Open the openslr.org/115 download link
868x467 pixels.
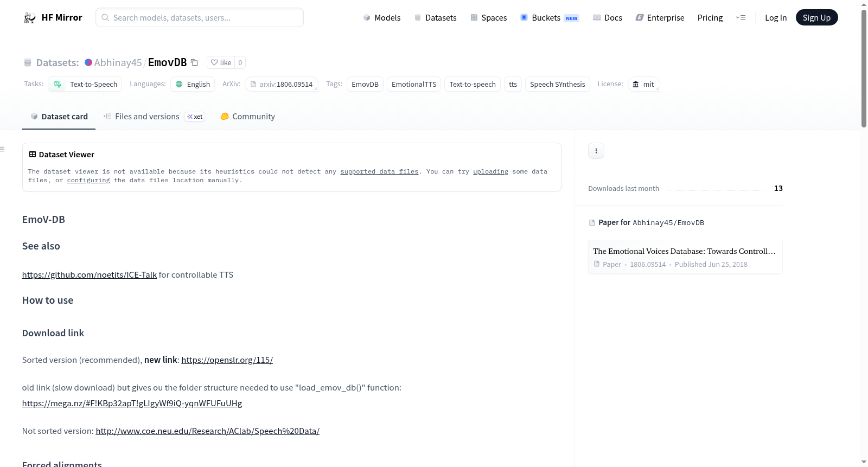(x=227, y=360)
